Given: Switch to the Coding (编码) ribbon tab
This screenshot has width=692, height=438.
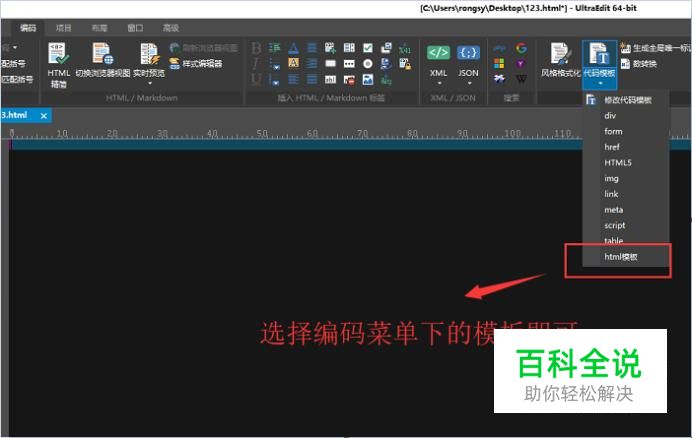Looking at the screenshot, I should click(28, 28).
